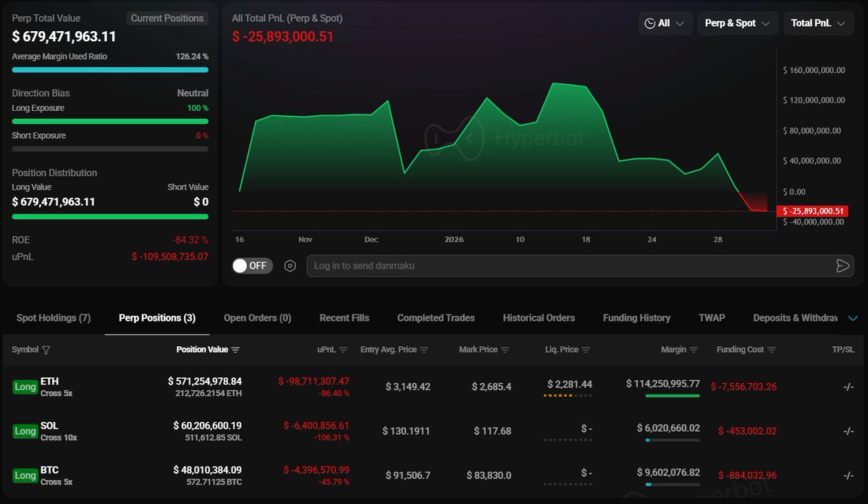Click the Entry Avg. Price sort icon
This screenshot has width=868, height=504.
pos(424,350)
